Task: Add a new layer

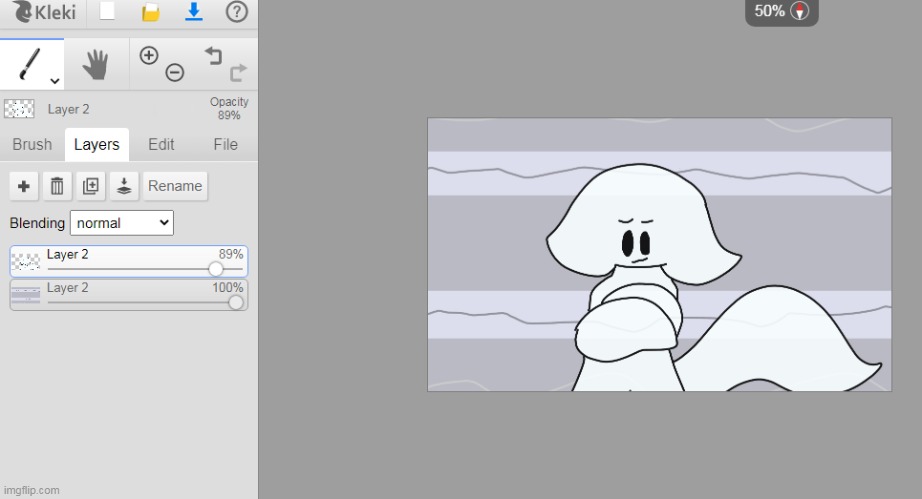Action: pos(25,186)
